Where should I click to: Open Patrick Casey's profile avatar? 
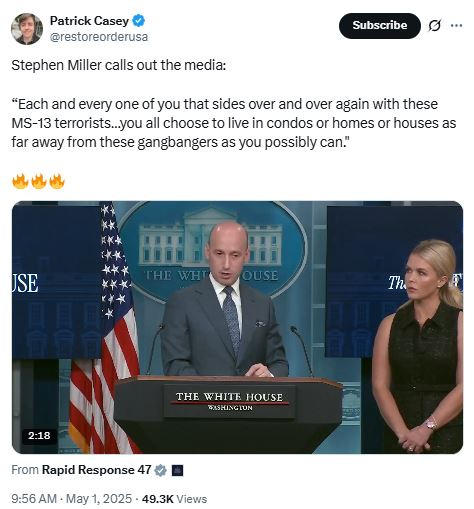[x=27, y=29]
